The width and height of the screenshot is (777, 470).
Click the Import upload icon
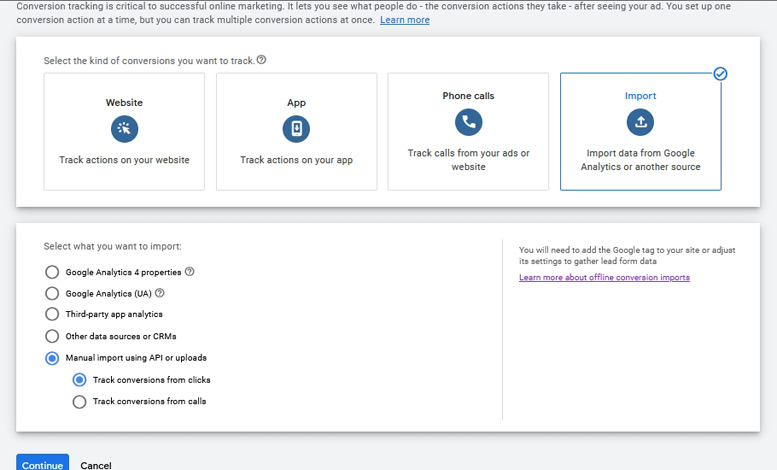tap(640, 122)
